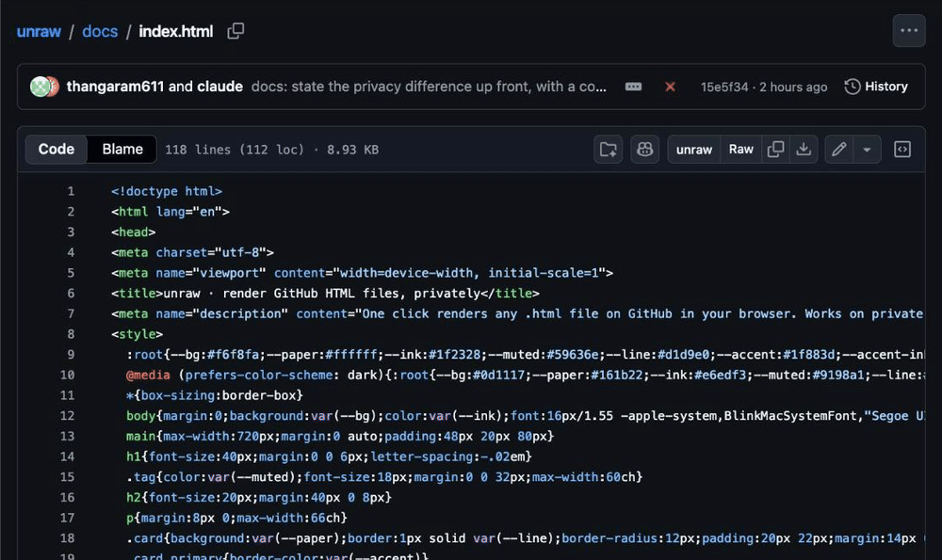Image resolution: width=942 pixels, height=560 pixels.
Task: Copy the file path using the icon beside index.html
Action: click(235, 31)
